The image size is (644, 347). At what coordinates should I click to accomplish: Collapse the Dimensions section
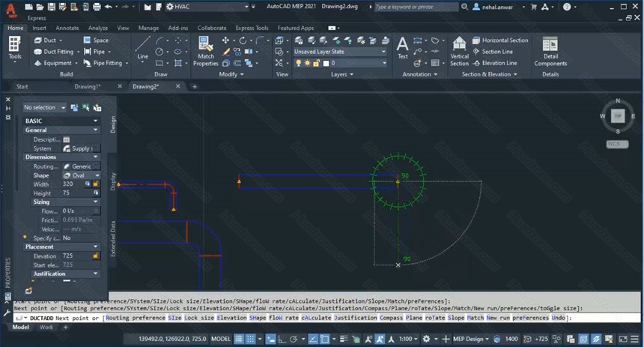pos(96,157)
